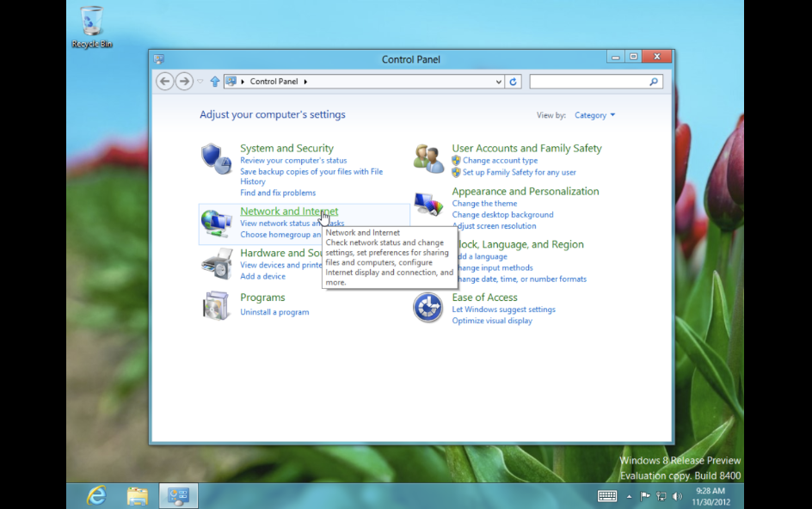Open the Recycle Bin desktop icon
Image resolution: width=812 pixels, height=509 pixels.
92,28
